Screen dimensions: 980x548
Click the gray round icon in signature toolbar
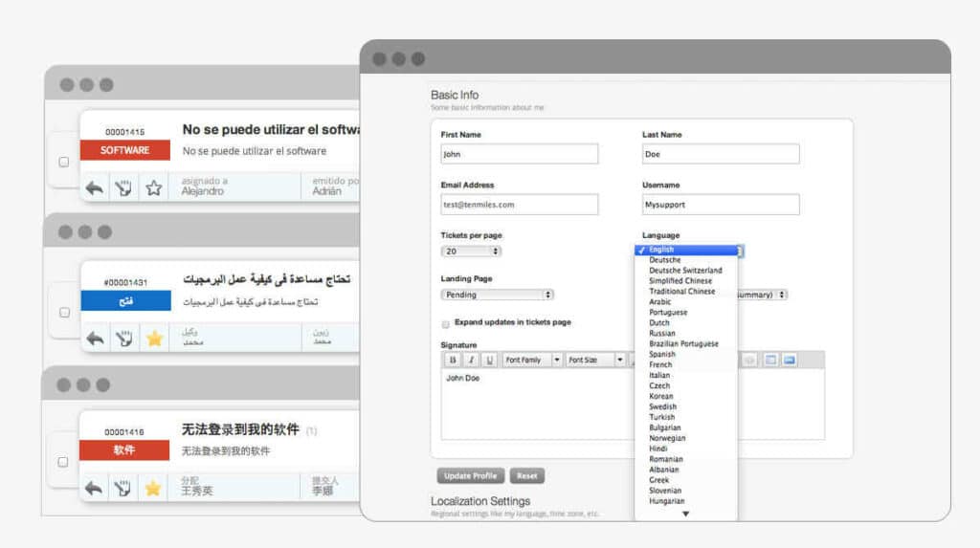pyautogui.click(x=749, y=360)
